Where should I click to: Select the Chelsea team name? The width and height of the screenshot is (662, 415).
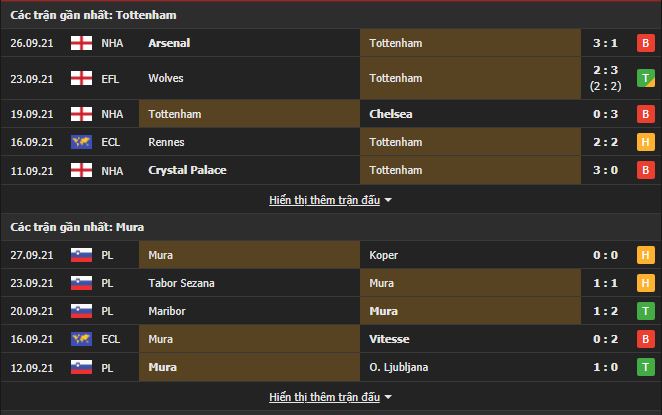pyautogui.click(x=391, y=114)
